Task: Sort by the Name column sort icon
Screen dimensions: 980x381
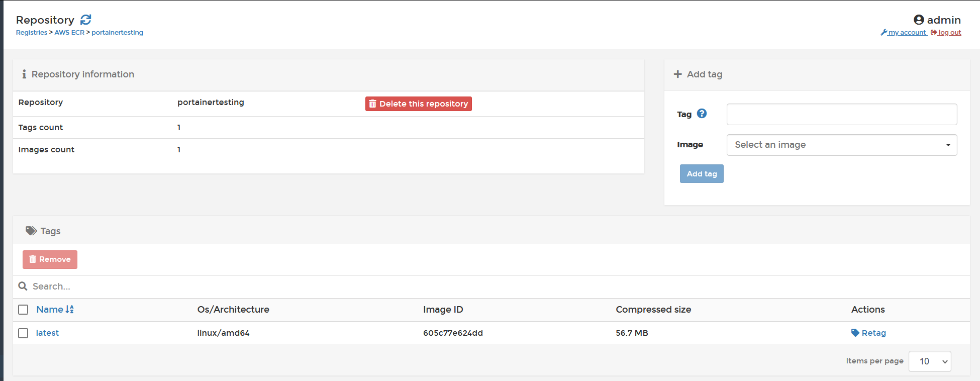Action: point(69,310)
